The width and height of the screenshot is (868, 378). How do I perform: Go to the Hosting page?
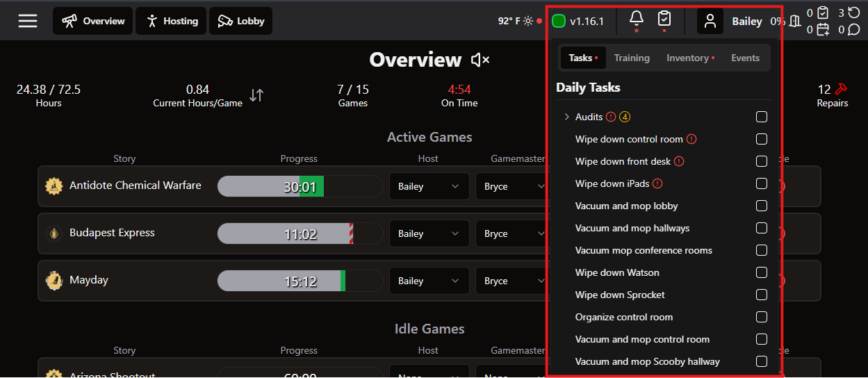pos(171,21)
